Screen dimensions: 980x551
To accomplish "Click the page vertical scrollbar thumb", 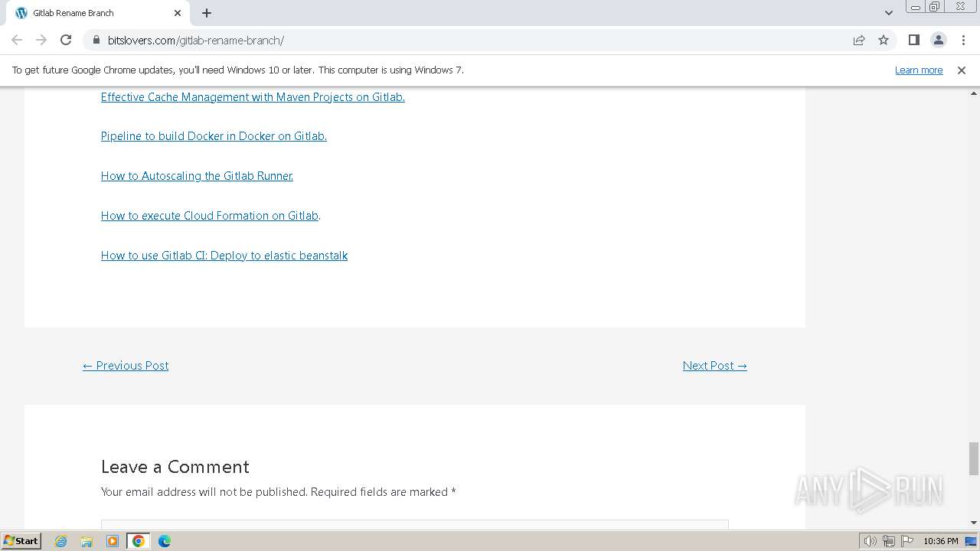I will pyautogui.click(x=974, y=458).
